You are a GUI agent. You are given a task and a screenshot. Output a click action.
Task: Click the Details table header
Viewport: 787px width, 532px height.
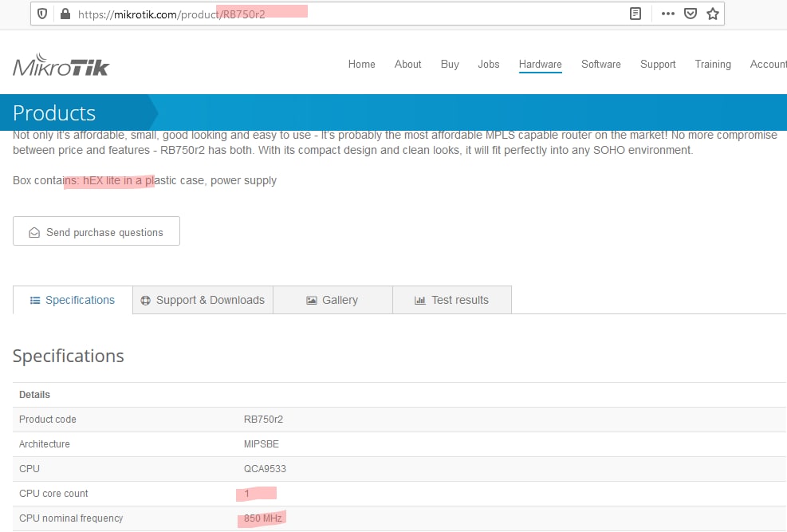(34, 395)
